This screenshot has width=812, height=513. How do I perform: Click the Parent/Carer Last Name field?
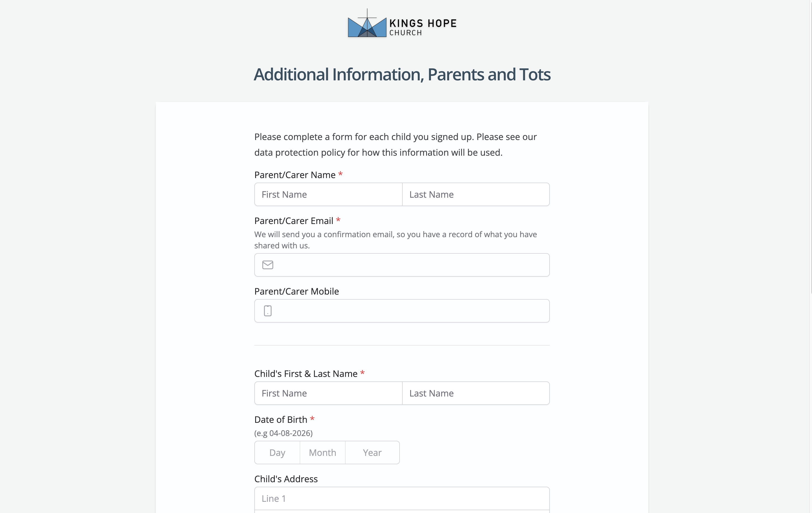click(476, 194)
